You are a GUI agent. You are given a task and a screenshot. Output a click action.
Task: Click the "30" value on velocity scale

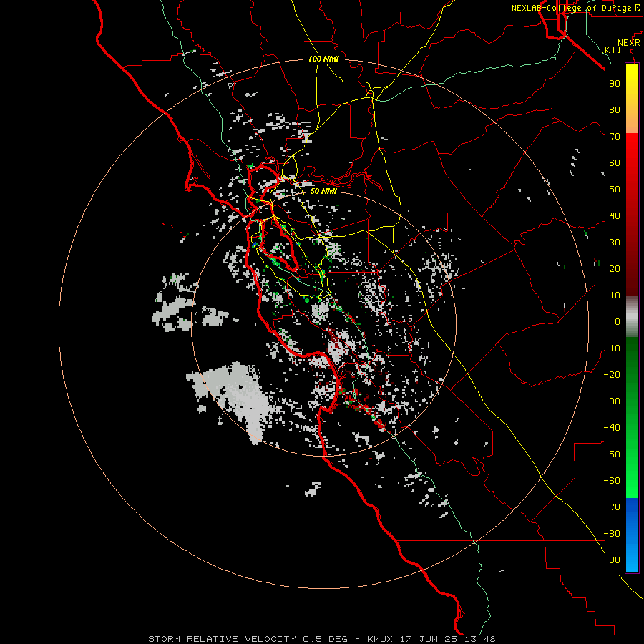tap(615, 243)
